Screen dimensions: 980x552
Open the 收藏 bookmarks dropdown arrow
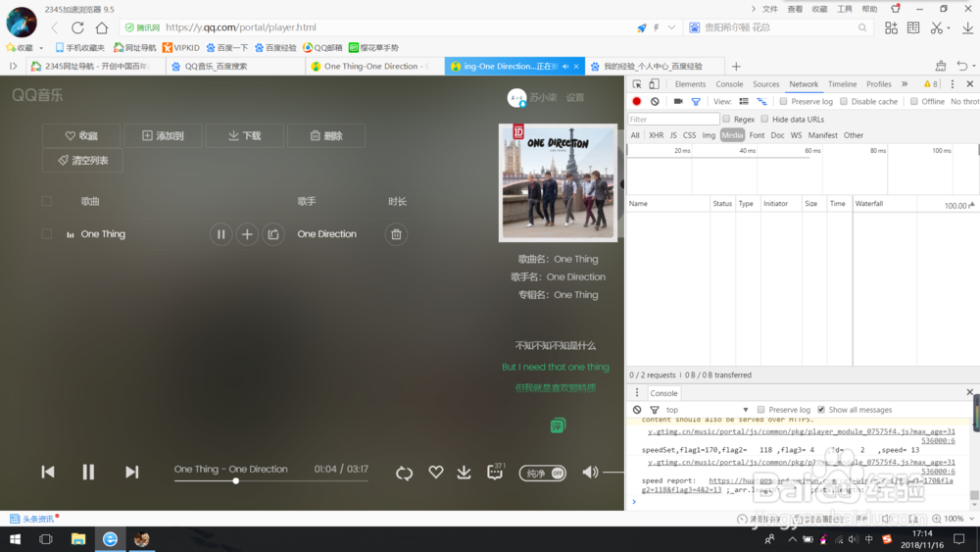(41, 48)
